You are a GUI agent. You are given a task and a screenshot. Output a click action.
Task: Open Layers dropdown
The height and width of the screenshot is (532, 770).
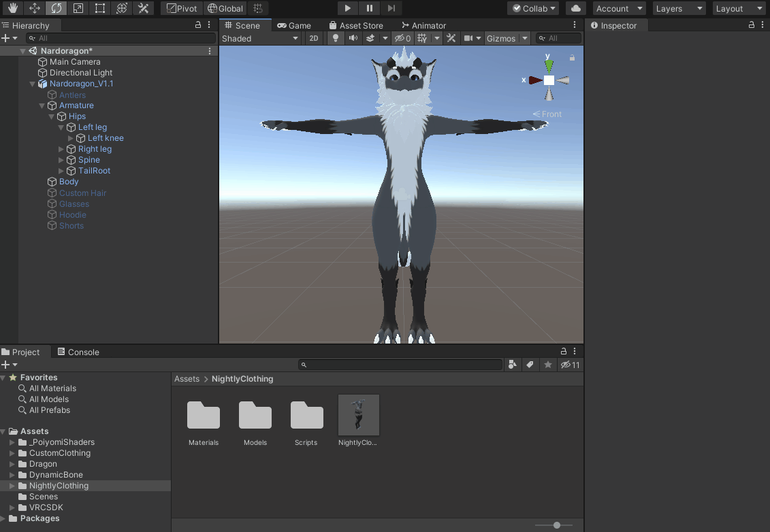(x=679, y=8)
